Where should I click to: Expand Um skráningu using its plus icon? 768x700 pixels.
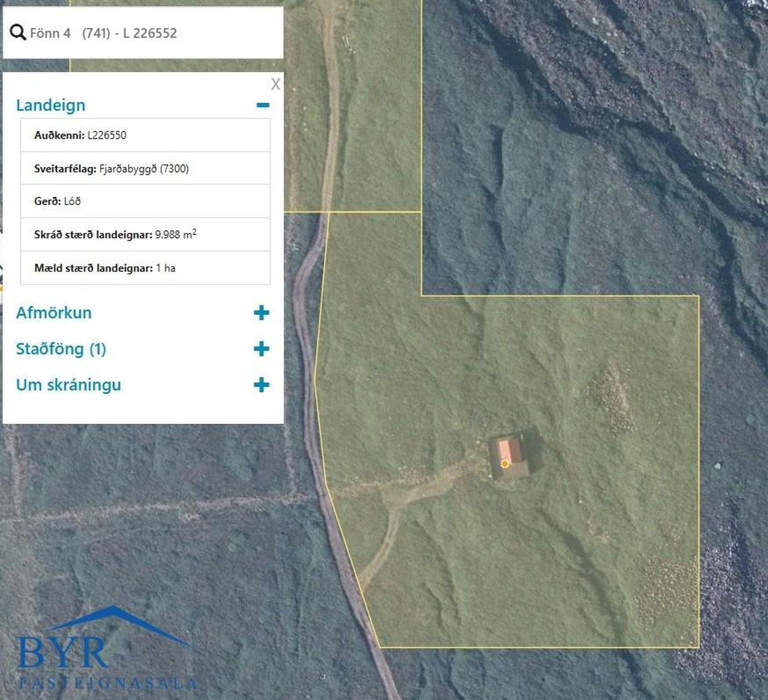coord(261,385)
